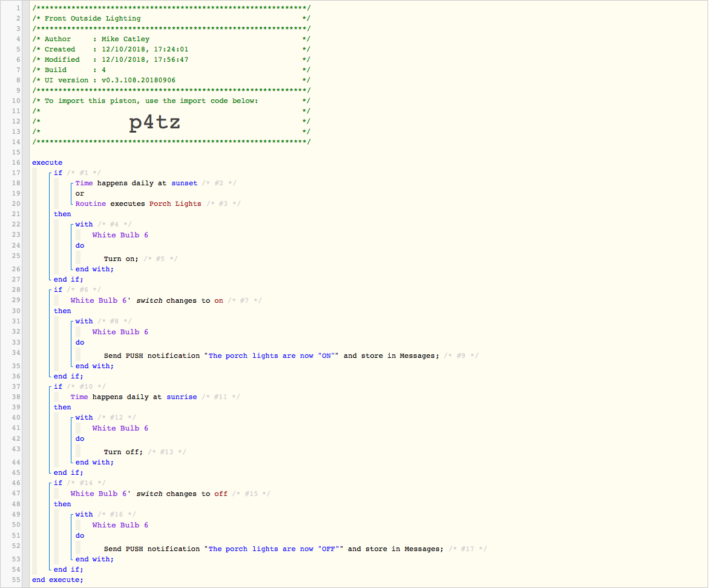Click the 'with' keyword with comment #16
Viewport: 713px width, 588px height.
(x=84, y=514)
